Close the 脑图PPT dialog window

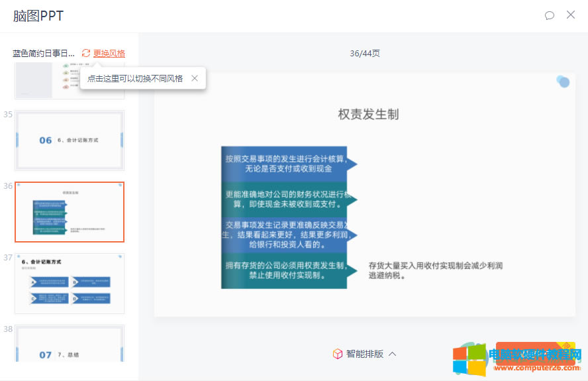(x=571, y=15)
